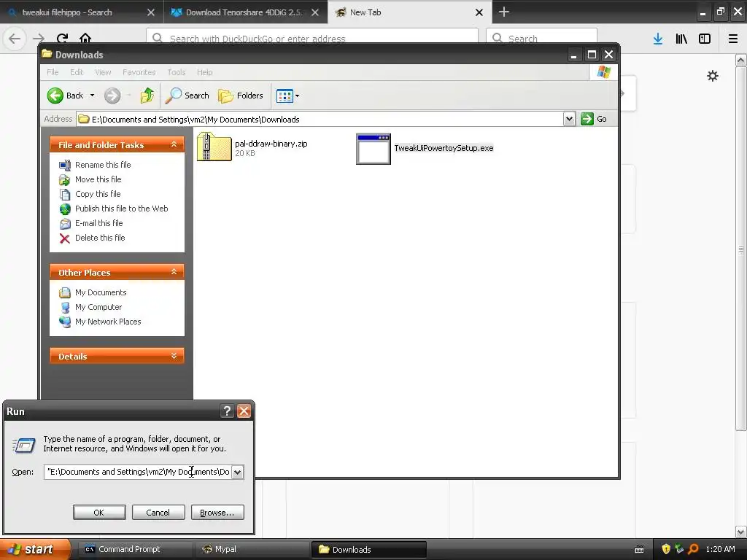Click E-mail this file
The height and width of the screenshot is (560, 747).
click(91, 223)
